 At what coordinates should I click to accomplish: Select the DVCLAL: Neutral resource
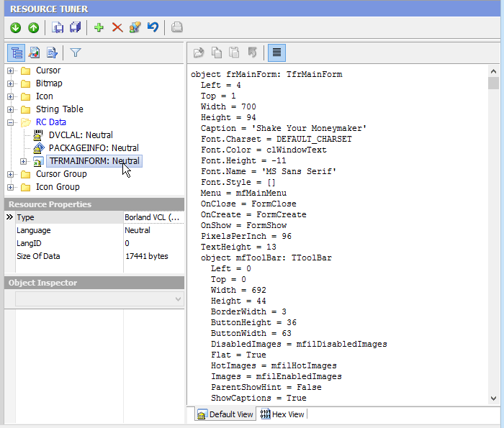point(81,135)
